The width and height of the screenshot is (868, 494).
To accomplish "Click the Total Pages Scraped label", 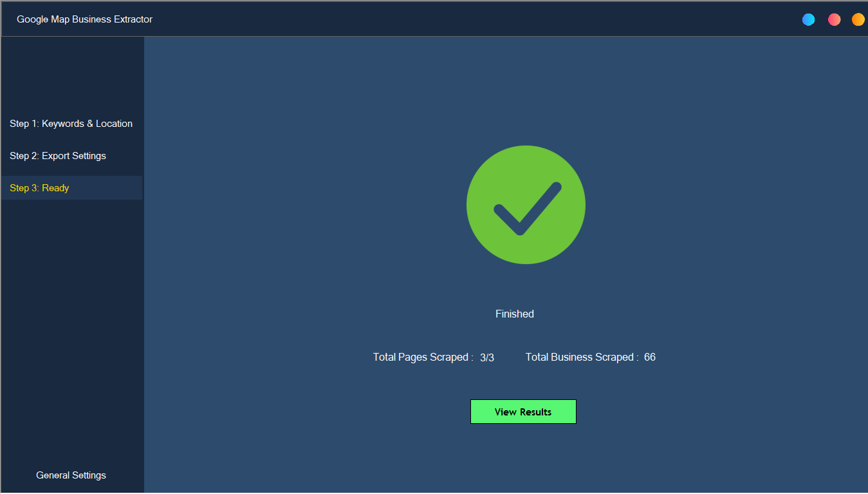I will (x=423, y=357).
